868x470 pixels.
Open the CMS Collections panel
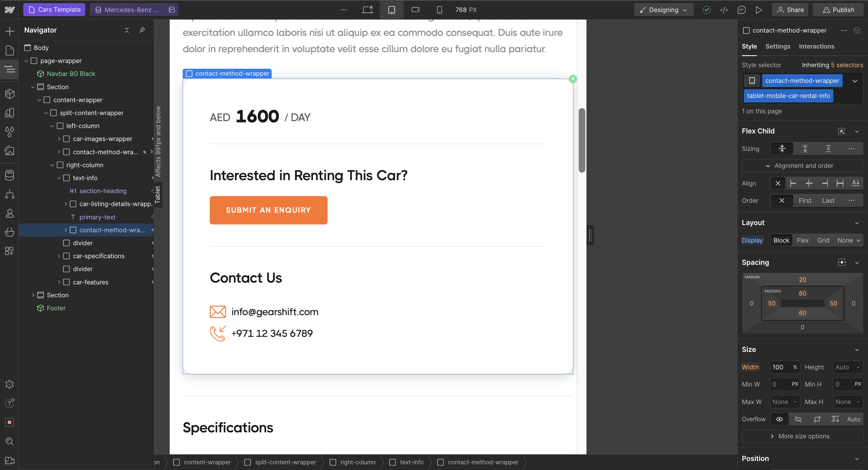click(x=9, y=175)
